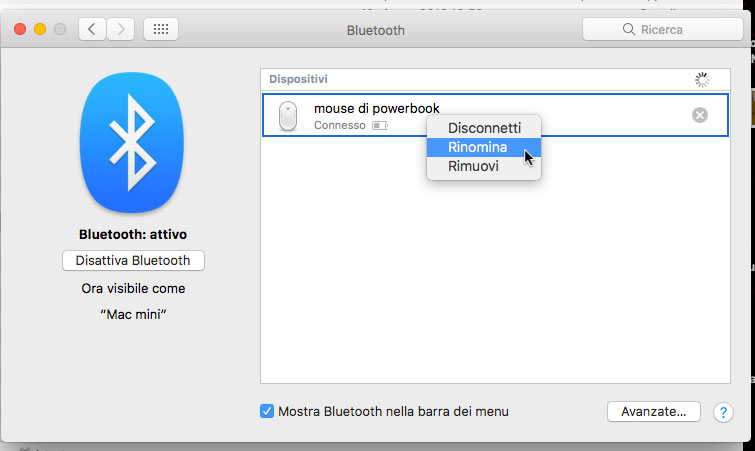Click the large Bluetooth logo
This screenshot has width=755, height=451.
[x=132, y=143]
